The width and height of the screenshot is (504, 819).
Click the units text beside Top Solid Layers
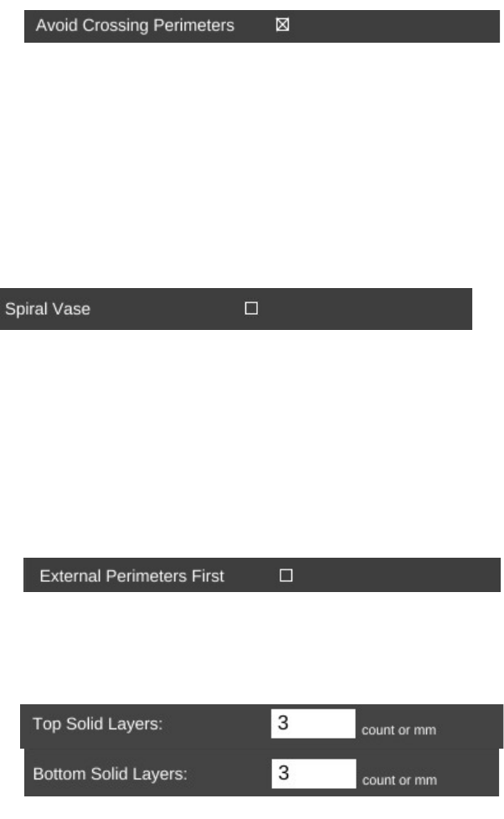pyautogui.click(x=399, y=730)
